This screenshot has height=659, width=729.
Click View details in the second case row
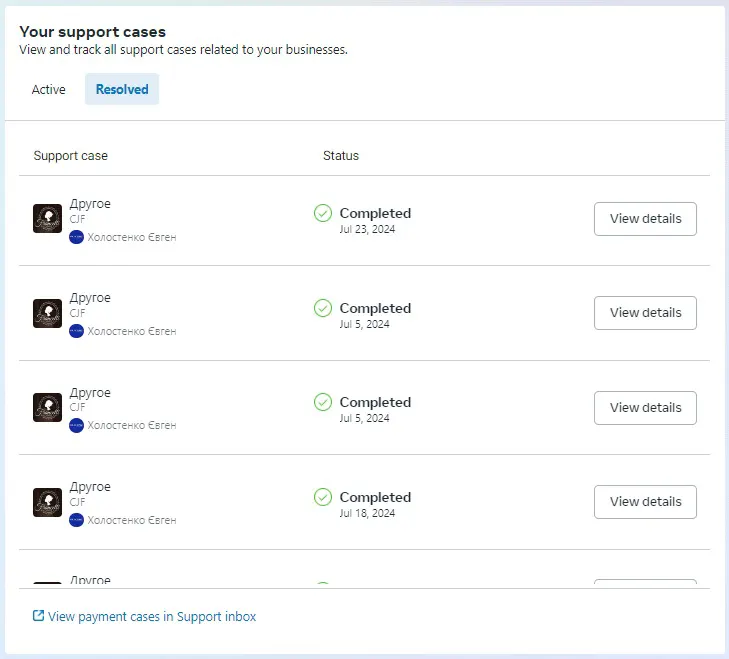(645, 313)
